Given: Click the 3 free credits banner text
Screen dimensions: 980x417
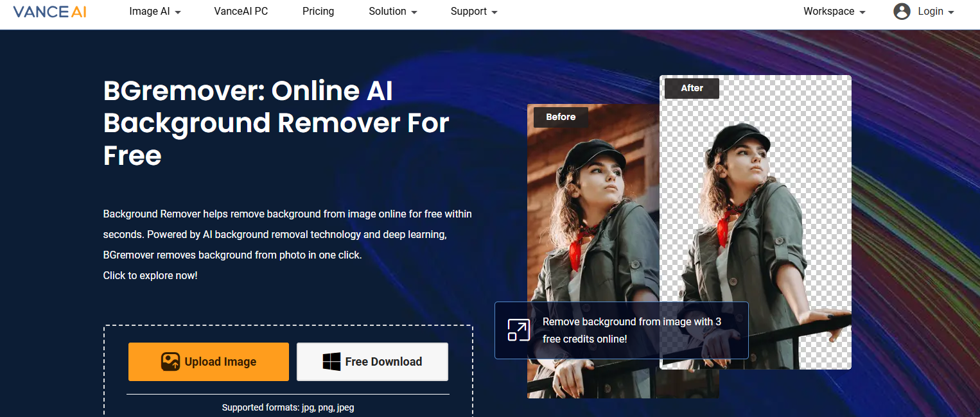Looking at the screenshot, I should (631, 330).
